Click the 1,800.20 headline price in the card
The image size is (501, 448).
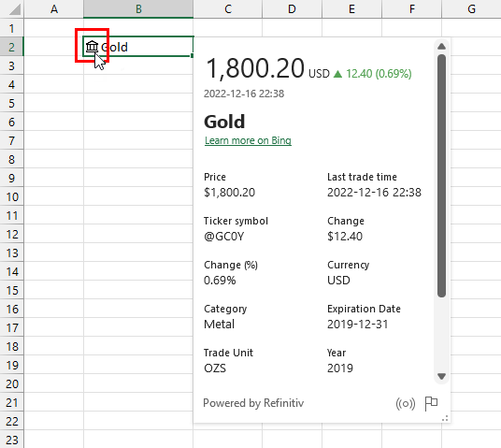pos(255,68)
